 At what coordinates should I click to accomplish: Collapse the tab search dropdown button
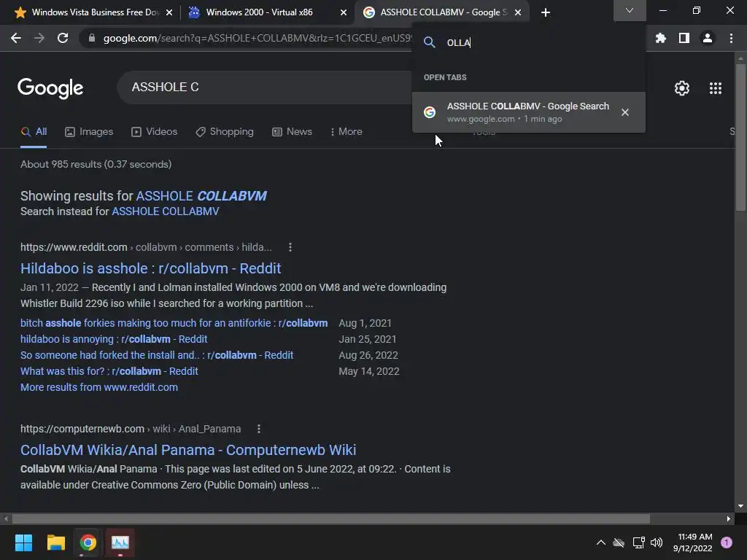pos(630,10)
